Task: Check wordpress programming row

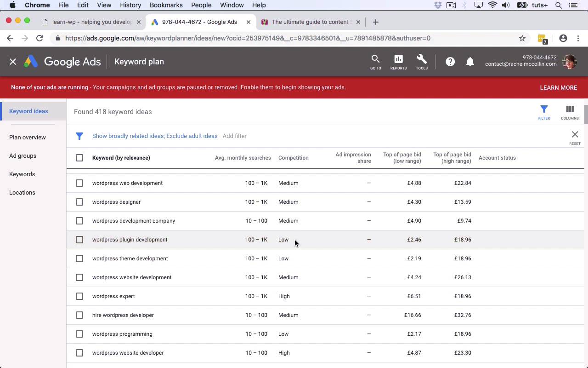Action: pyautogui.click(x=79, y=334)
